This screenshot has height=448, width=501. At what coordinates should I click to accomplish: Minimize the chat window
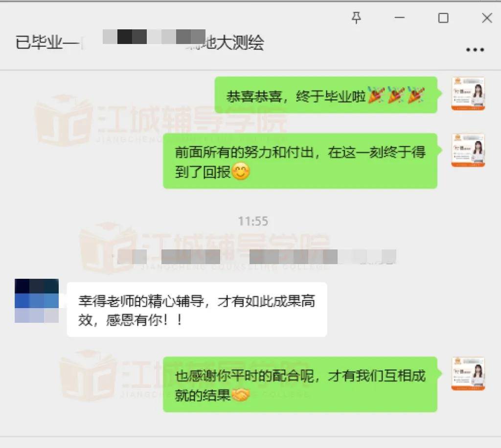[399, 18]
